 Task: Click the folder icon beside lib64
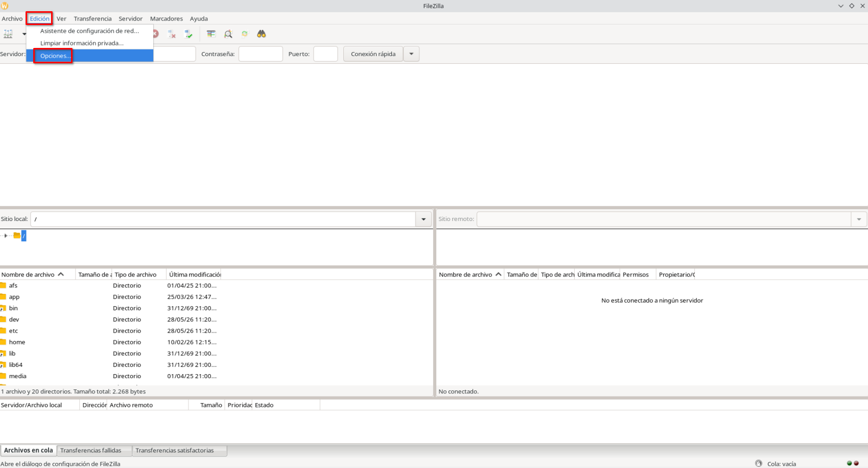pos(3,365)
